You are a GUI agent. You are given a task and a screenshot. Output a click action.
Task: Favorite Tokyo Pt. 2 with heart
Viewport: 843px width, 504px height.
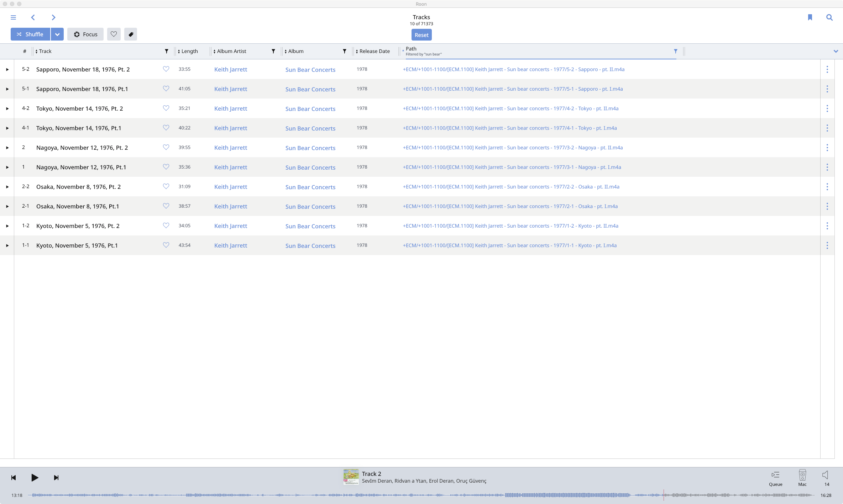pyautogui.click(x=166, y=108)
